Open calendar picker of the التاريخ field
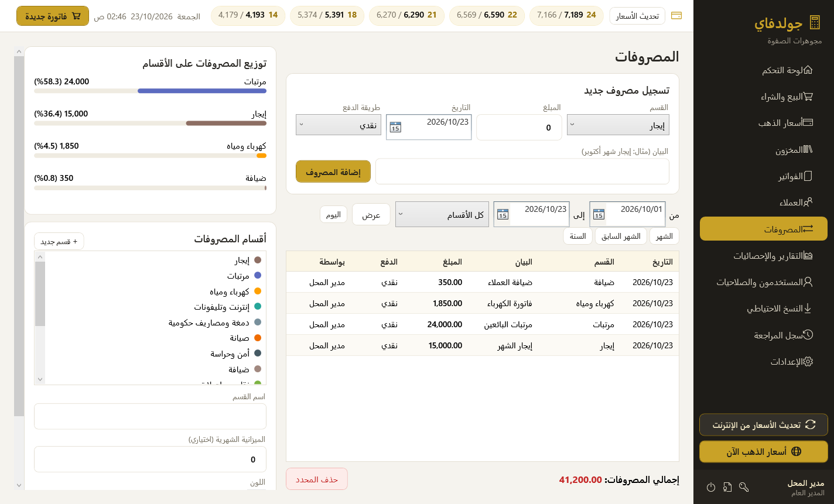 (395, 127)
